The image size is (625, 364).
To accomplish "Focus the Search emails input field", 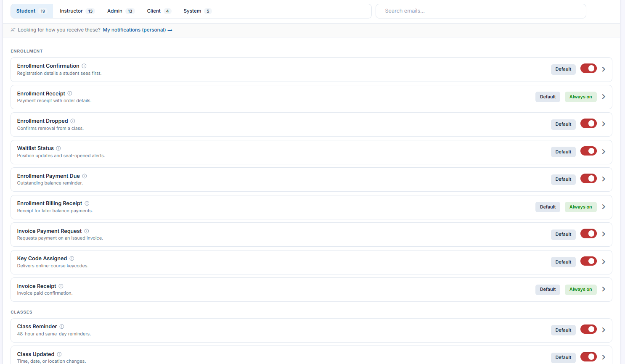I will [481, 11].
